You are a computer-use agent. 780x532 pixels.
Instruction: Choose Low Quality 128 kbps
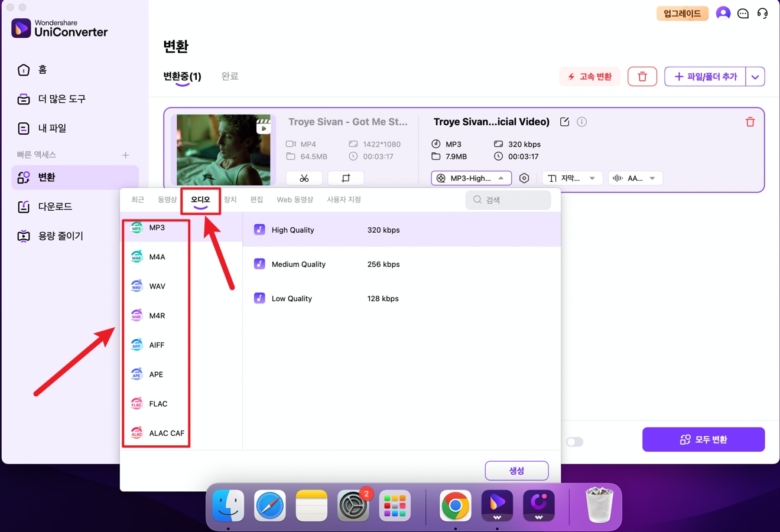coord(402,298)
